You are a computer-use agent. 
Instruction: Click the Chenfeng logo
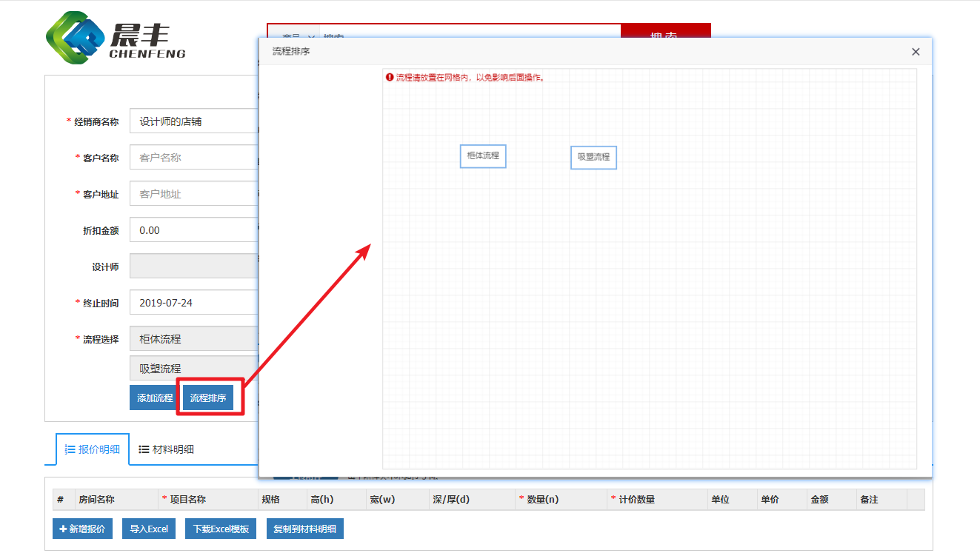(116, 38)
